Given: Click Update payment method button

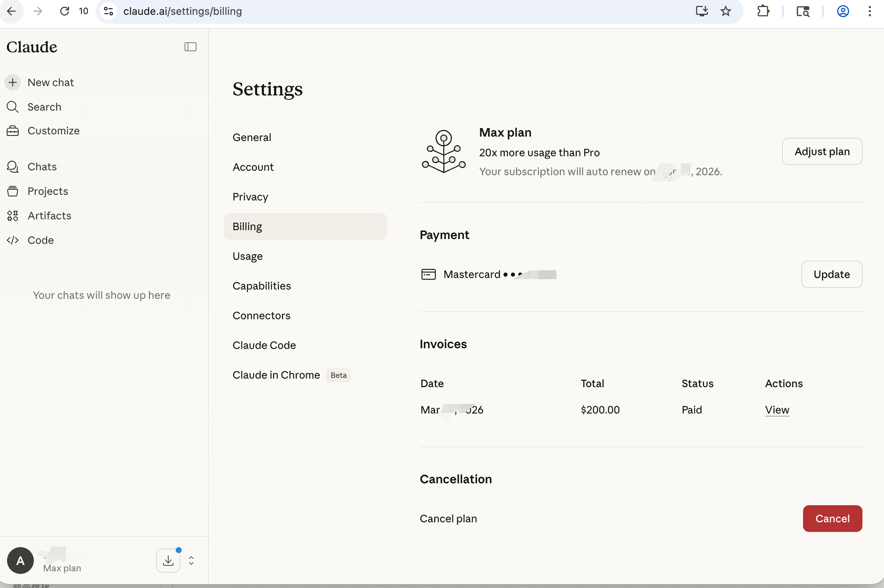Looking at the screenshot, I should coord(832,274).
